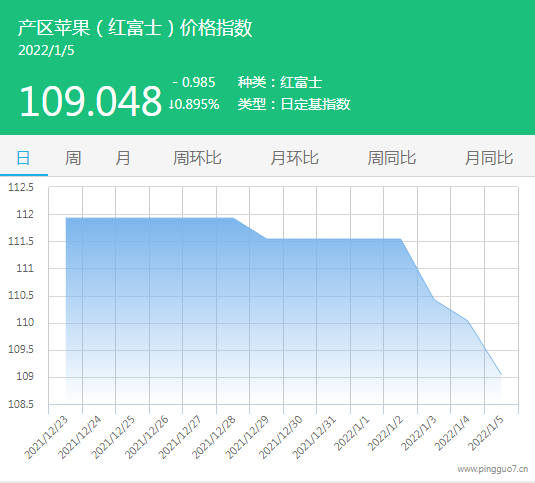Open the 周同比 tab

tap(391, 158)
